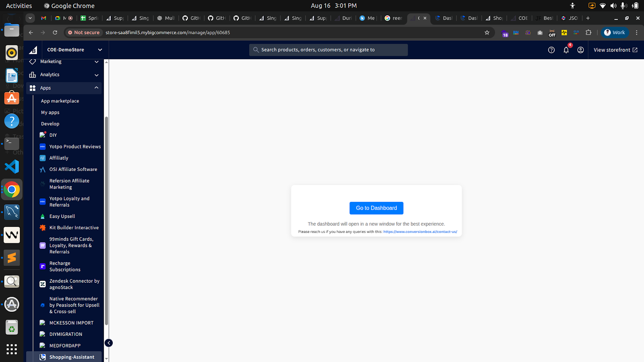
Task: Open 99minds Gift Cards app icon
Action: (x=43, y=245)
